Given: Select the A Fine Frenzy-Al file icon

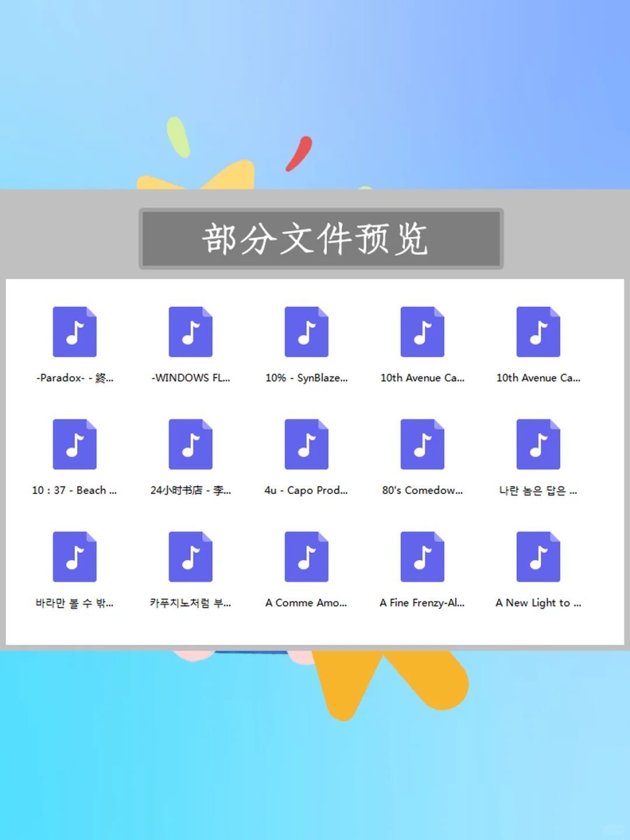Looking at the screenshot, I should tap(422, 556).
